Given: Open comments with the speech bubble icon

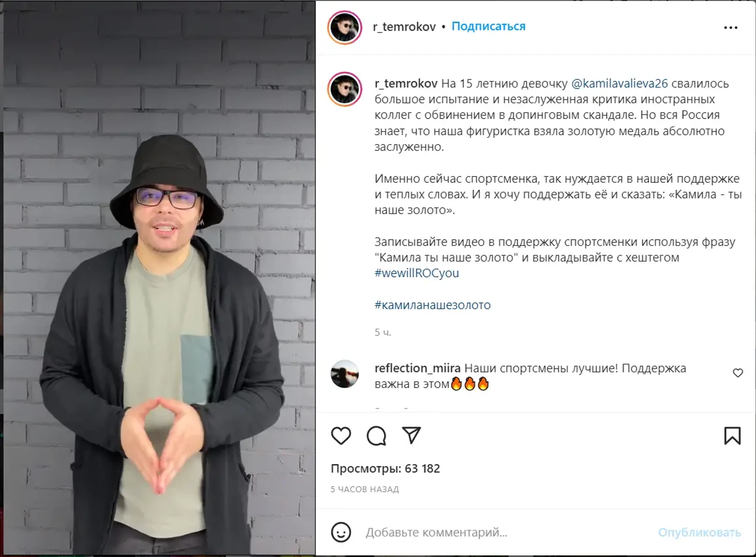Looking at the screenshot, I should click(376, 436).
